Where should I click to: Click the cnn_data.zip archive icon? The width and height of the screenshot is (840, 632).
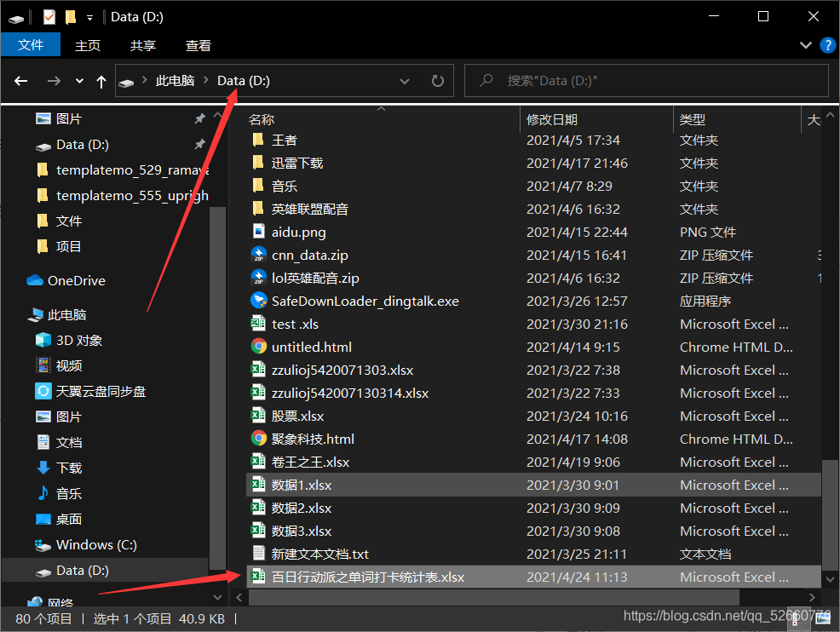259,255
